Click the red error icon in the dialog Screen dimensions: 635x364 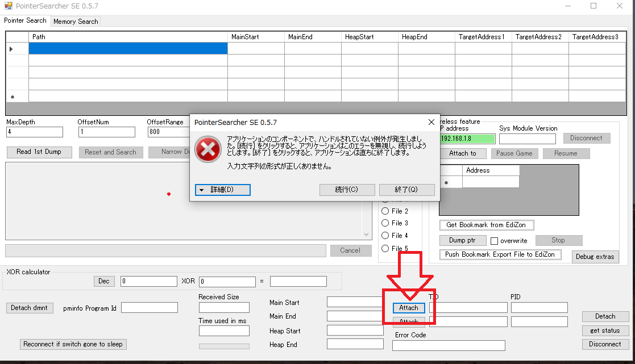coord(207,149)
